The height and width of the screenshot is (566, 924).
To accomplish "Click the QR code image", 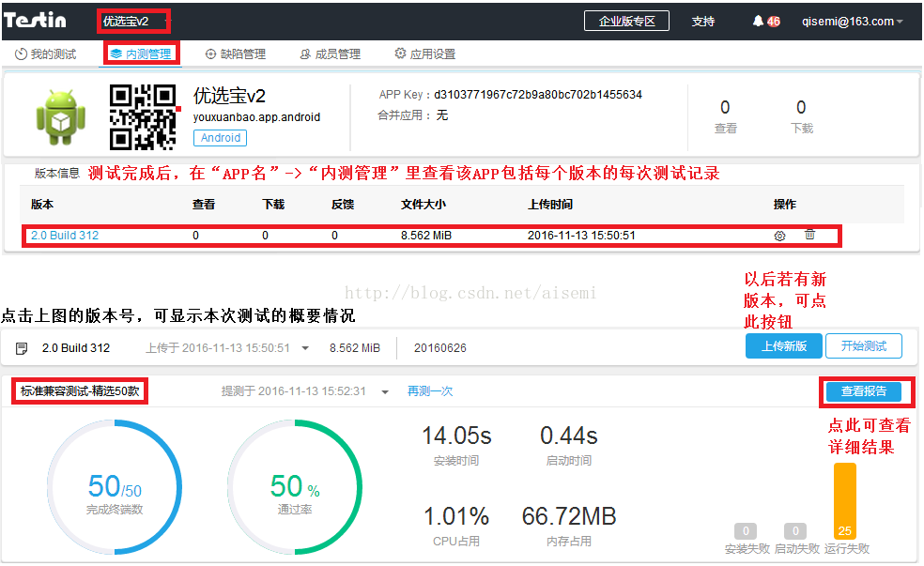I will point(143,117).
